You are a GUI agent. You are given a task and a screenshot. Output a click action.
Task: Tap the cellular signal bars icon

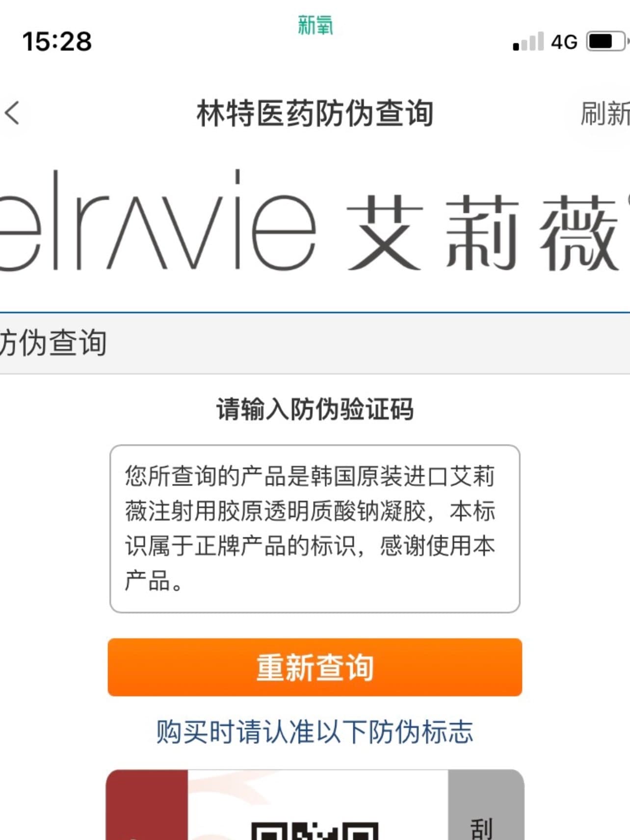pos(528,42)
